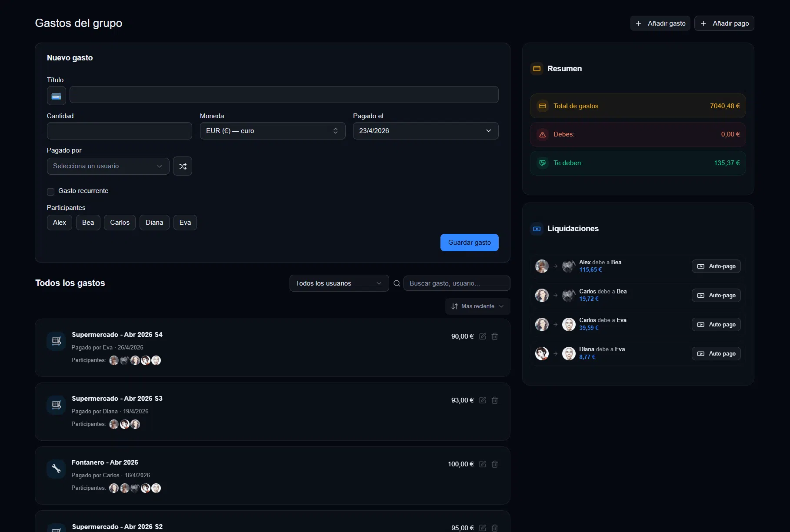
Task: Open the Más reciente sort dropdown
Action: (x=477, y=306)
